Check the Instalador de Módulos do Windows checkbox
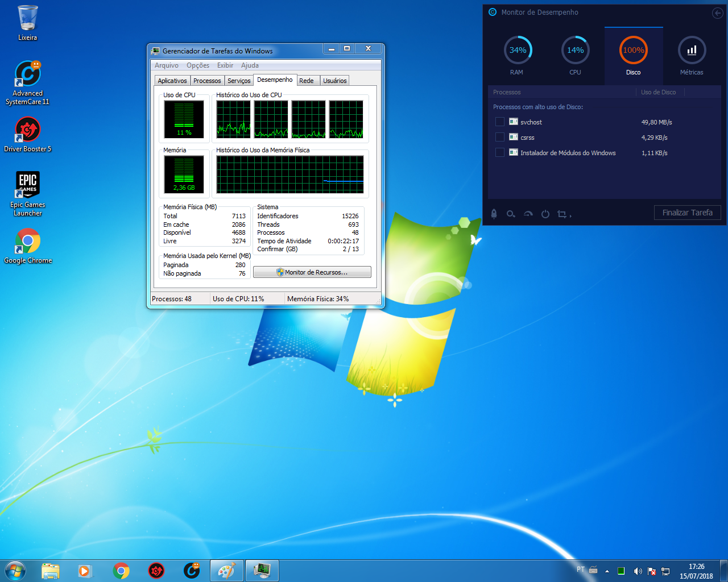Viewport: 728px width, 582px height. pos(500,152)
